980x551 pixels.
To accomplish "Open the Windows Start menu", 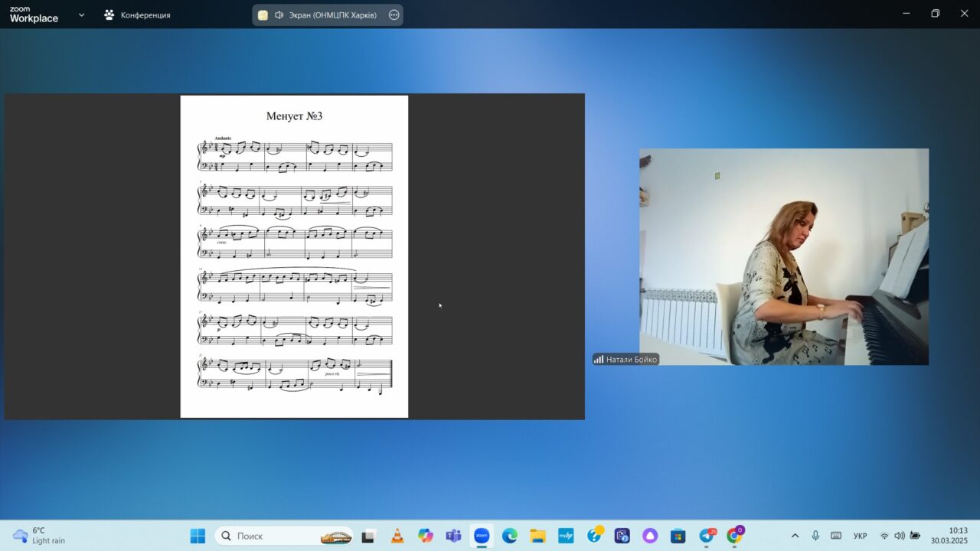I will point(198,536).
